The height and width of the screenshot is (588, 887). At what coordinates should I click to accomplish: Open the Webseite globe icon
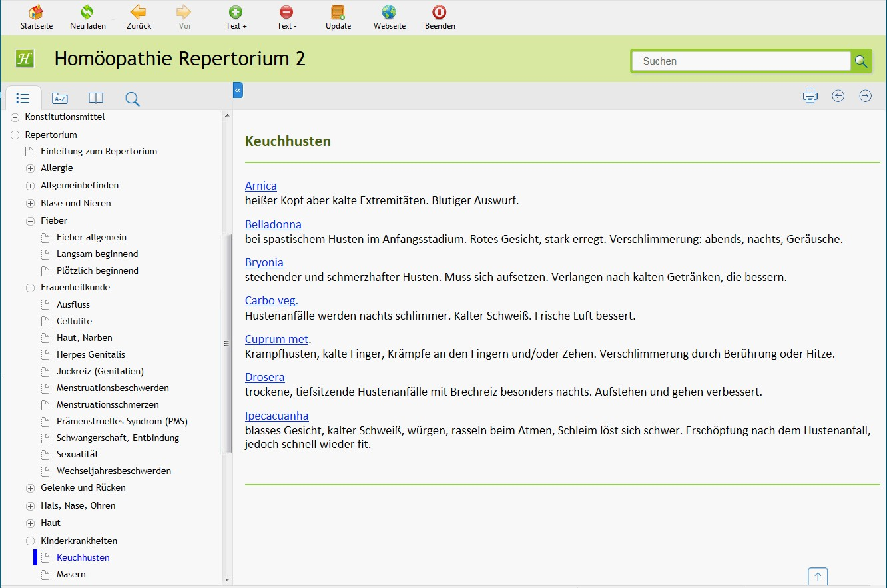[389, 13]
